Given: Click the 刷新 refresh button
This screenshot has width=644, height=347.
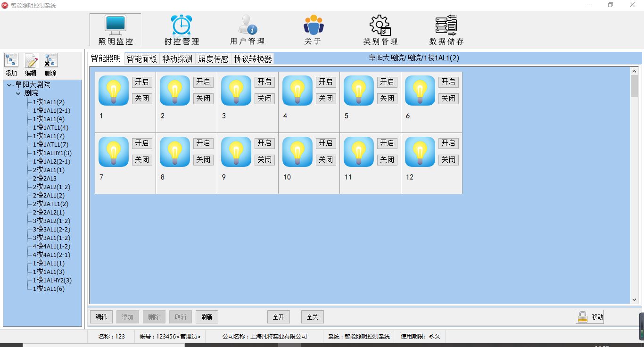Looking at the screenshot, I should pyautogui.click(x=207, y=317).
